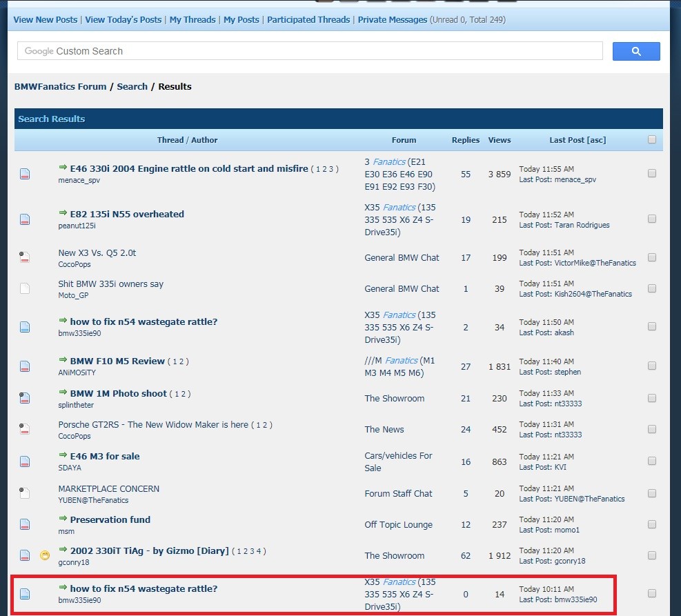Click green arrow beside BMW F10 M5 Review

(x=63, y=360)
